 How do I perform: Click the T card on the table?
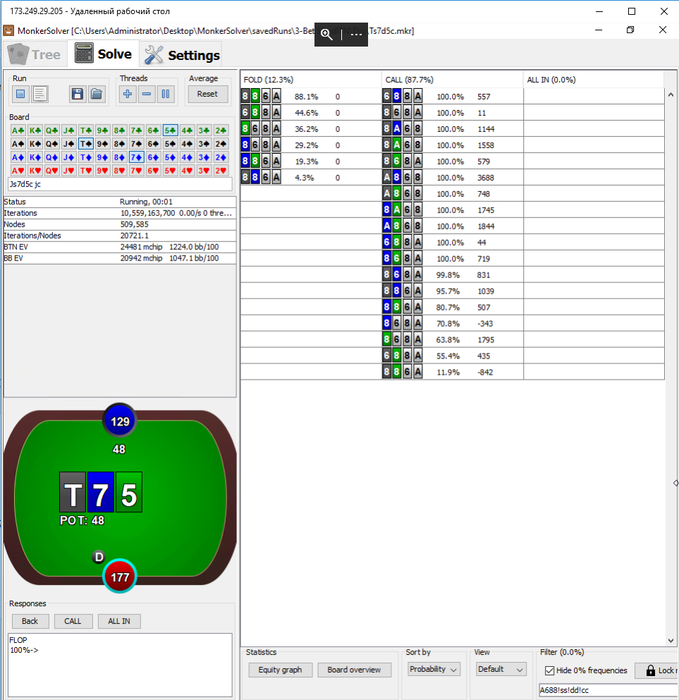point(73,492)
